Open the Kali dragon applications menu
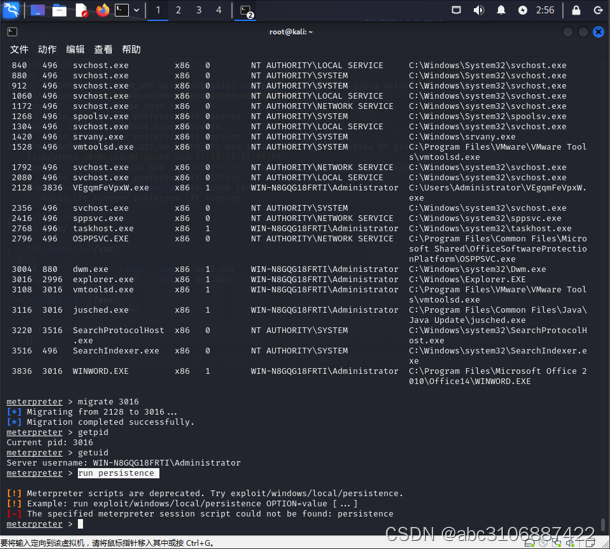611x551 pixels. (11, 10)
